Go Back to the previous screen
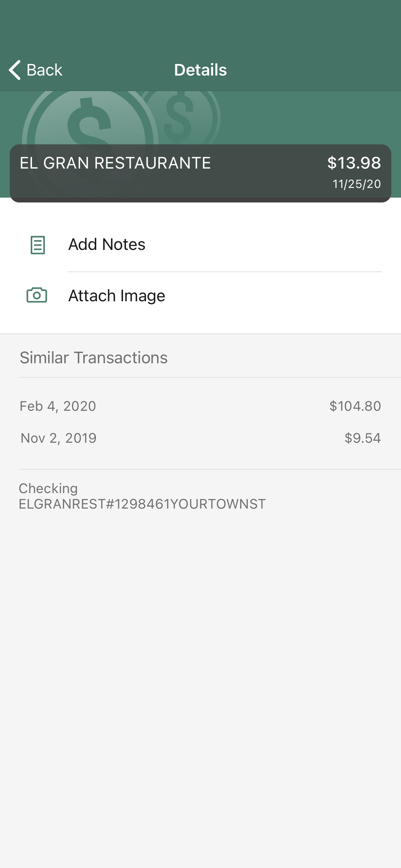The height and width of the screenshot is (868, 401). pyautogui.click(x=36, y=70)
